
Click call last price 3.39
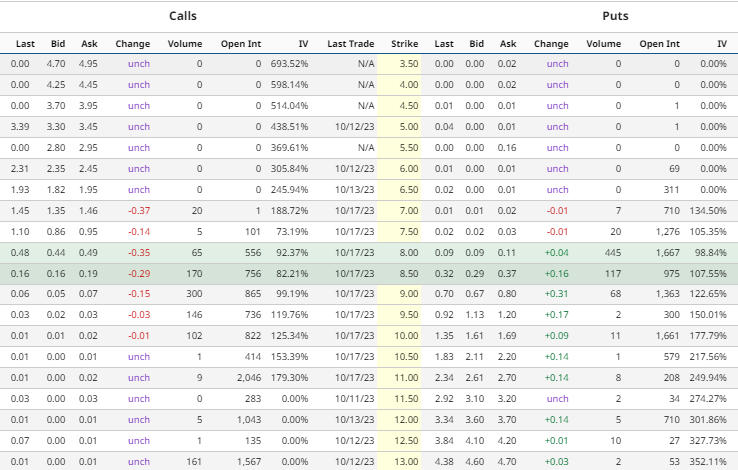[x=20, y=127]
